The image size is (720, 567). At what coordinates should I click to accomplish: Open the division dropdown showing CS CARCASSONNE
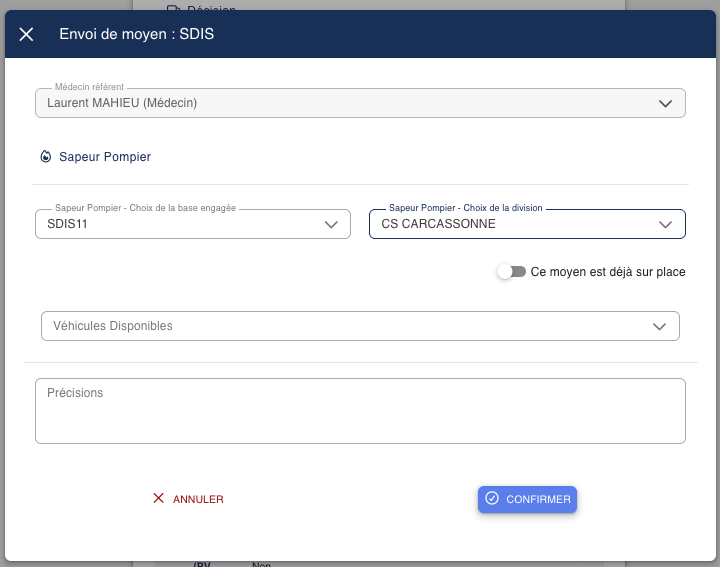[x=527, y=224]
